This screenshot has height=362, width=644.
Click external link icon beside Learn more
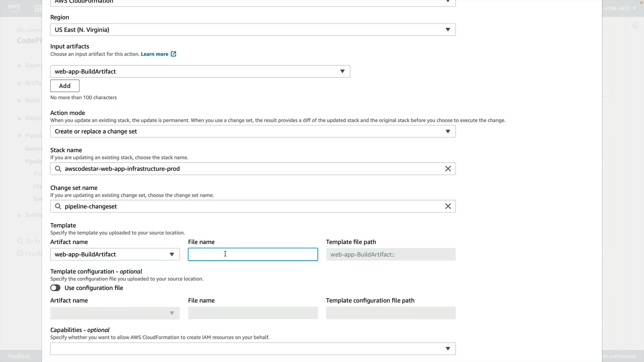point(173,54)
